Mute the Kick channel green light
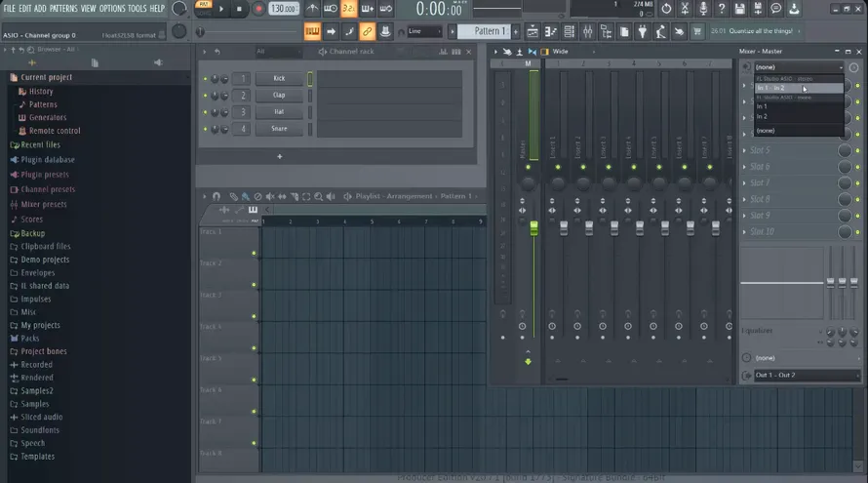 point(206,79)
